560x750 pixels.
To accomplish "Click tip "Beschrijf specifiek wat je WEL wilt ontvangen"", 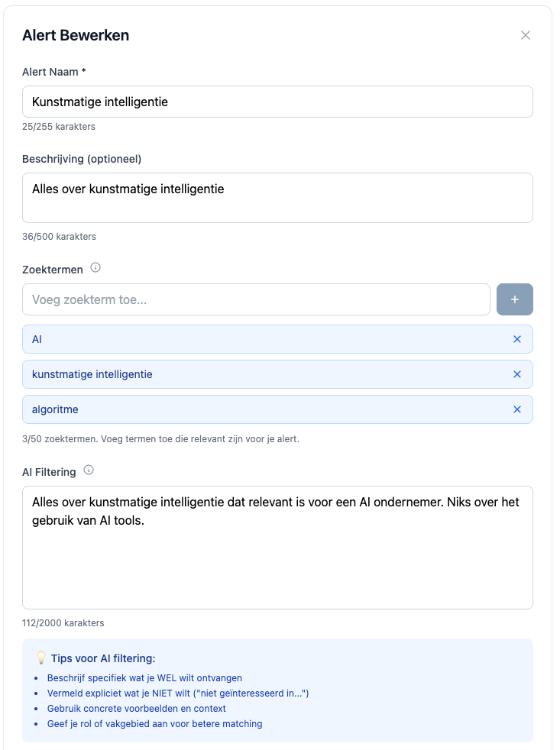I will click(x=145, y=678).
